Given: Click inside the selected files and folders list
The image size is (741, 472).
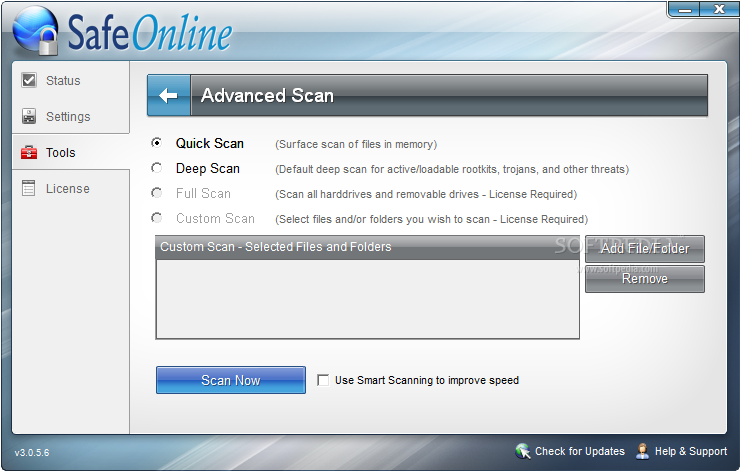Looking at the screenshot, I should (368, 299).
